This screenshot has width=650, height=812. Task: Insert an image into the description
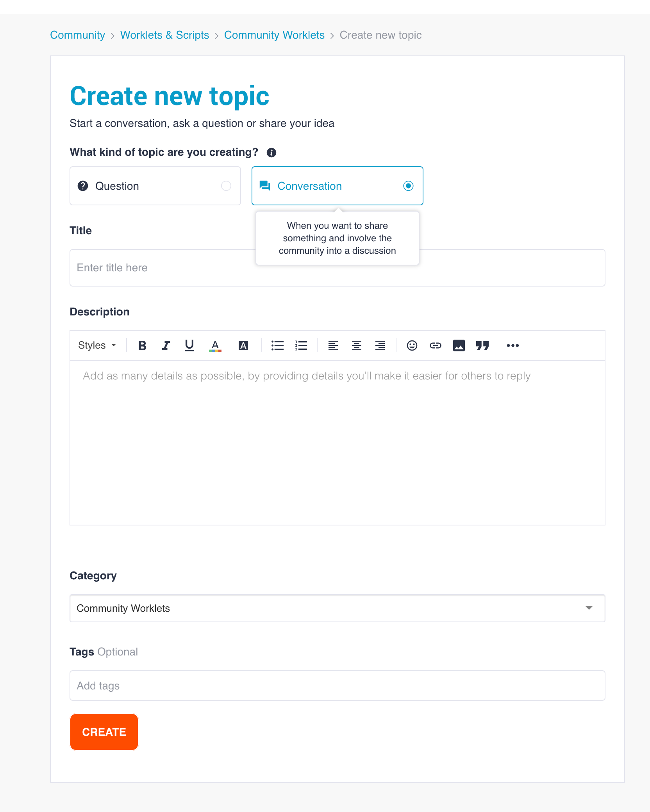(459, 345)
